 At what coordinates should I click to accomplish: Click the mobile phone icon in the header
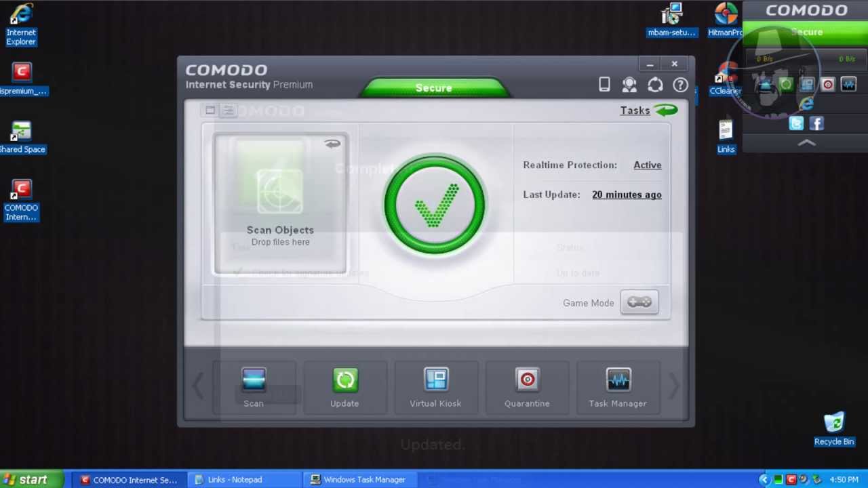pyautogui.click(x=604, y=84)
